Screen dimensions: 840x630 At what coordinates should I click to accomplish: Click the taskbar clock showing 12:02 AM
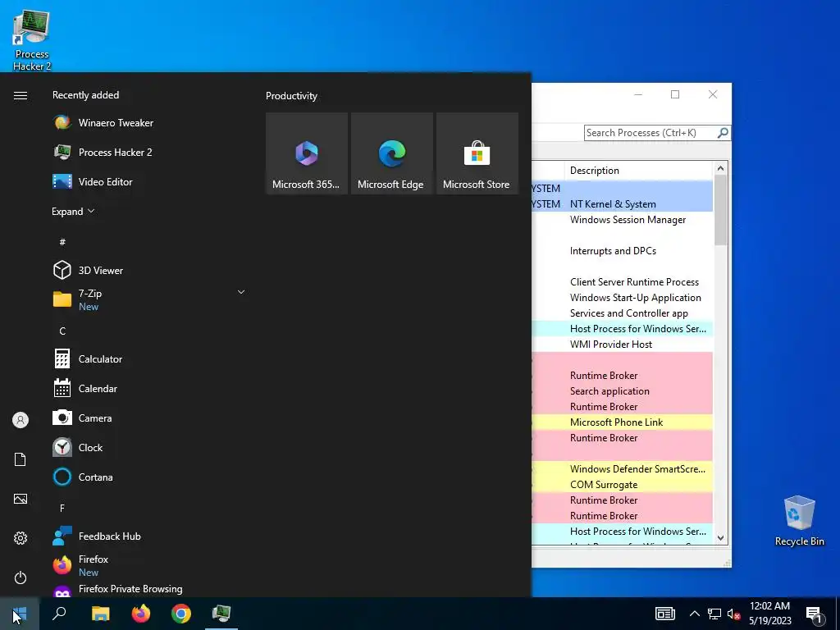[769, 614]
